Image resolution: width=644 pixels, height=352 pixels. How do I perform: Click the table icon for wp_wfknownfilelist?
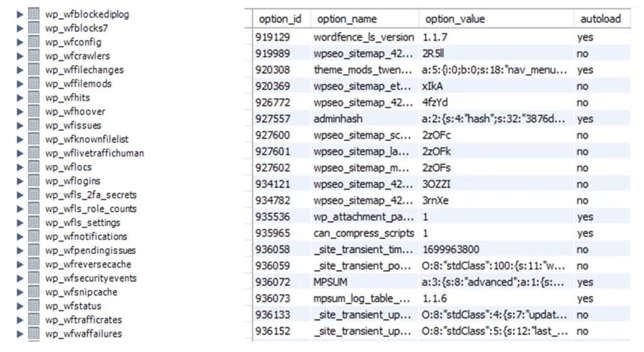[34, 139]
